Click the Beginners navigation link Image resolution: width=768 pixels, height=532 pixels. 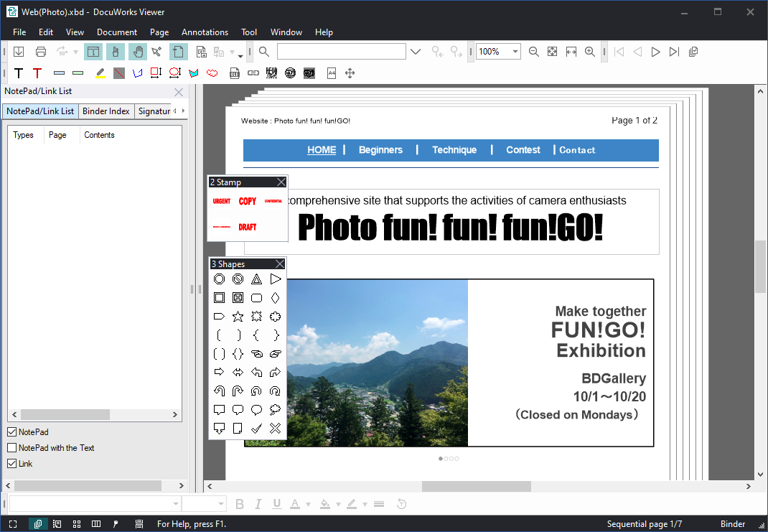click(x=380, y=150)
